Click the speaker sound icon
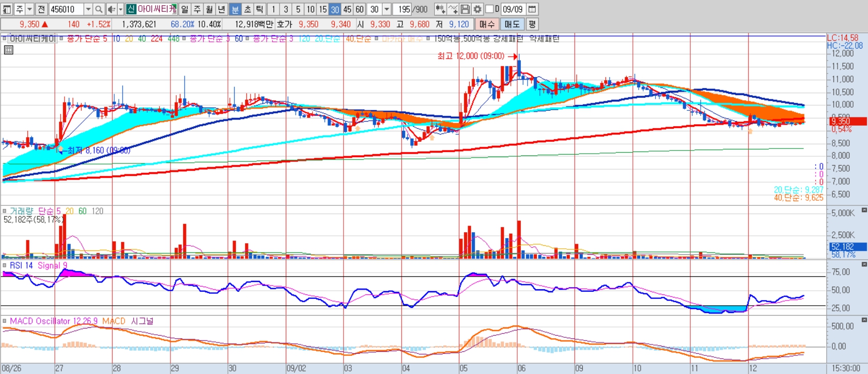This screenshot has width=868, height=374. pos(111,9)
